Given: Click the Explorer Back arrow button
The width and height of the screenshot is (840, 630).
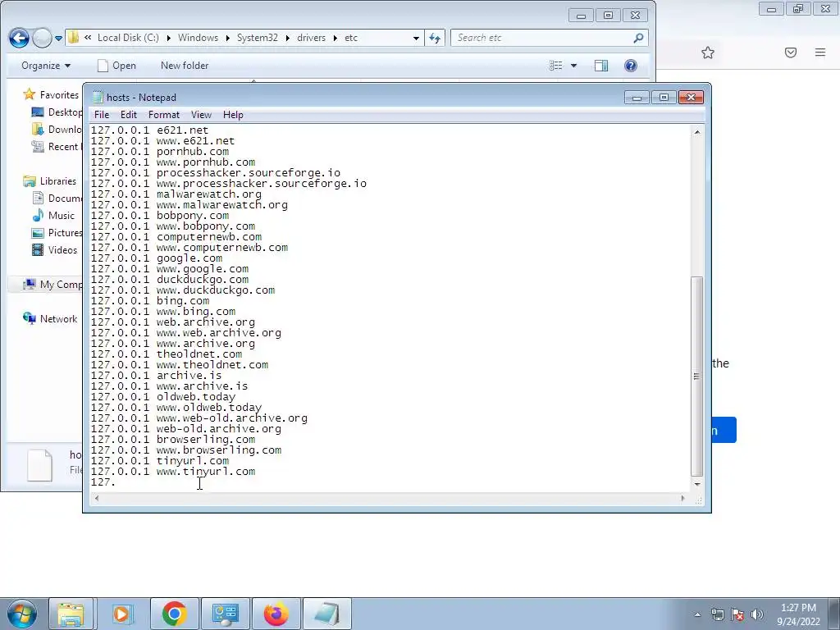Looking at the screenshot, I should click(20, 38).
